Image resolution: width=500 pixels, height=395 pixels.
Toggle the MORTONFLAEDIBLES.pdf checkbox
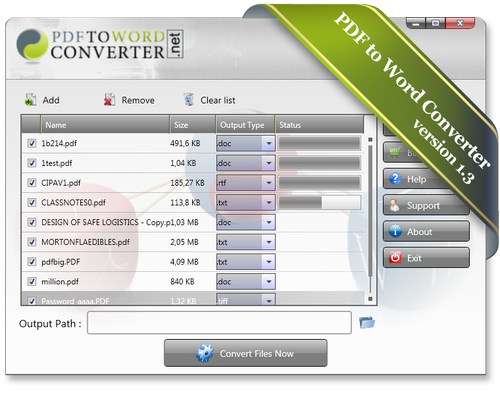coord(32,242)
